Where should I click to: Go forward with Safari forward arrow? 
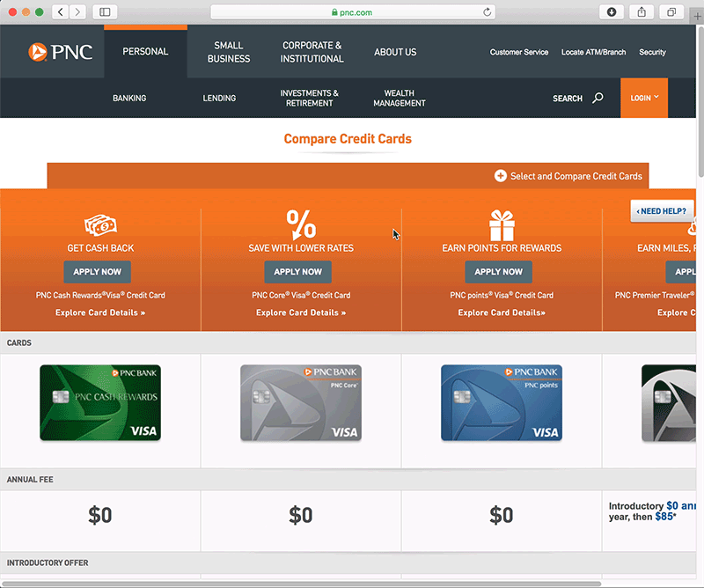click(x=77, y=11)
